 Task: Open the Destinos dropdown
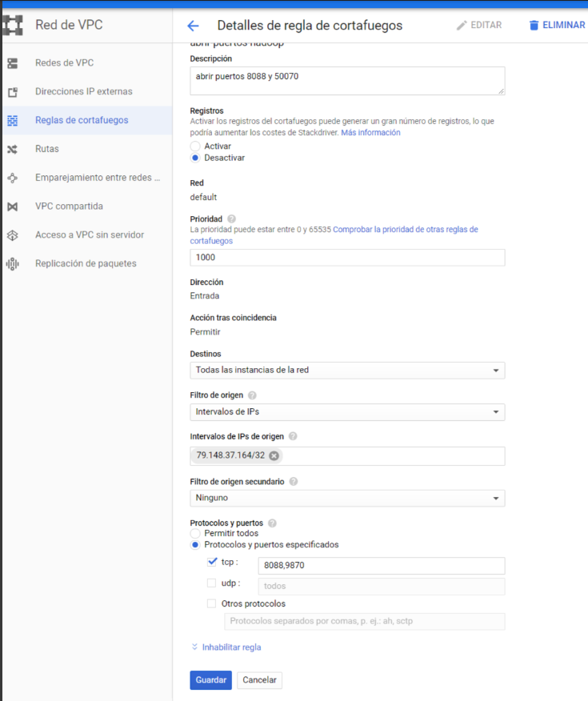point(347,371)
